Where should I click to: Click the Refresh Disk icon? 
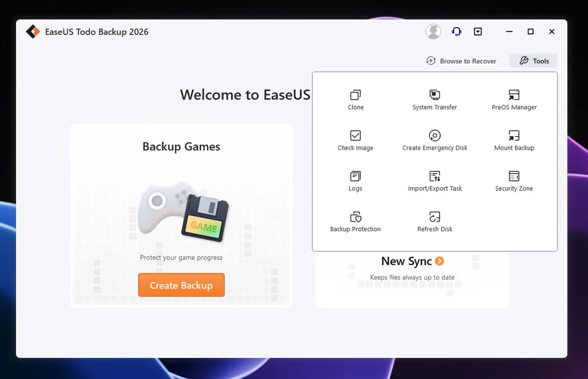click(435, 217)
